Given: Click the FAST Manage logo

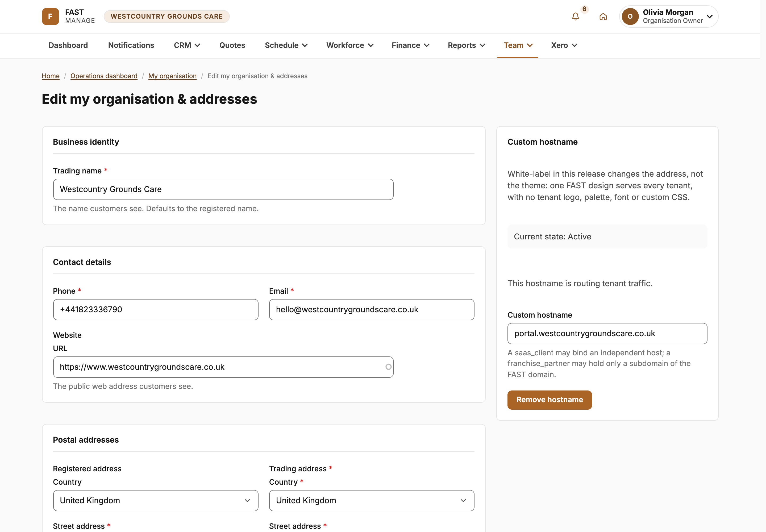Looking at the screenshot, I should (68, 16).
